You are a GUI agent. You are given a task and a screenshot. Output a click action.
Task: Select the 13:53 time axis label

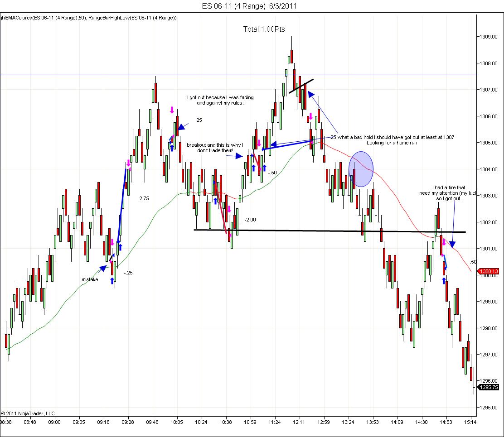[x=372, y=422]
